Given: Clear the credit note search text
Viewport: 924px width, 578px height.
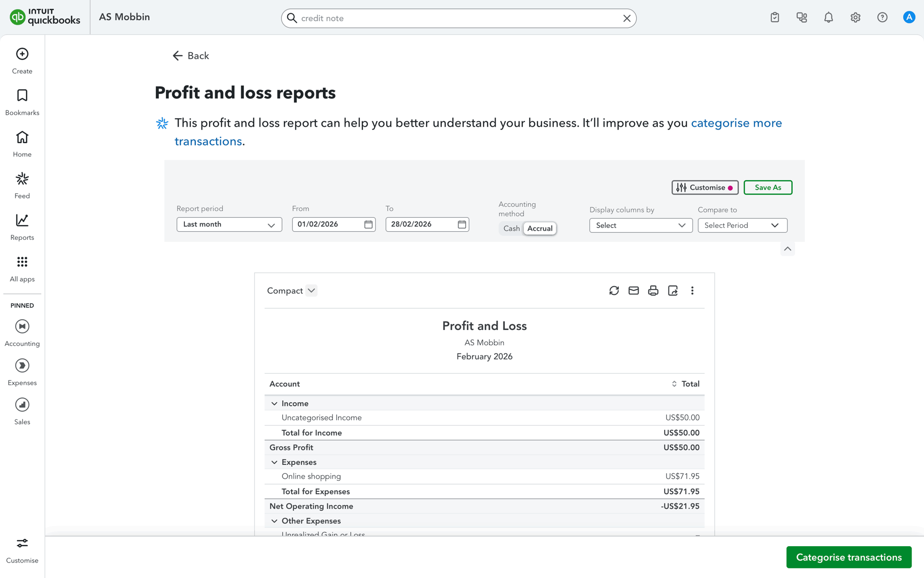Looking at the screenshot, I should (627, 18).
